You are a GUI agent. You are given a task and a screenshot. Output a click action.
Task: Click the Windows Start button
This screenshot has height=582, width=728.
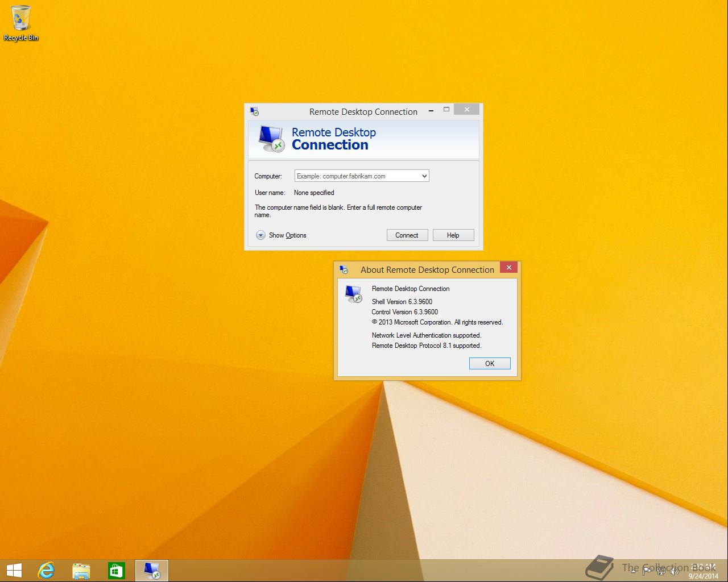(14, 570)
